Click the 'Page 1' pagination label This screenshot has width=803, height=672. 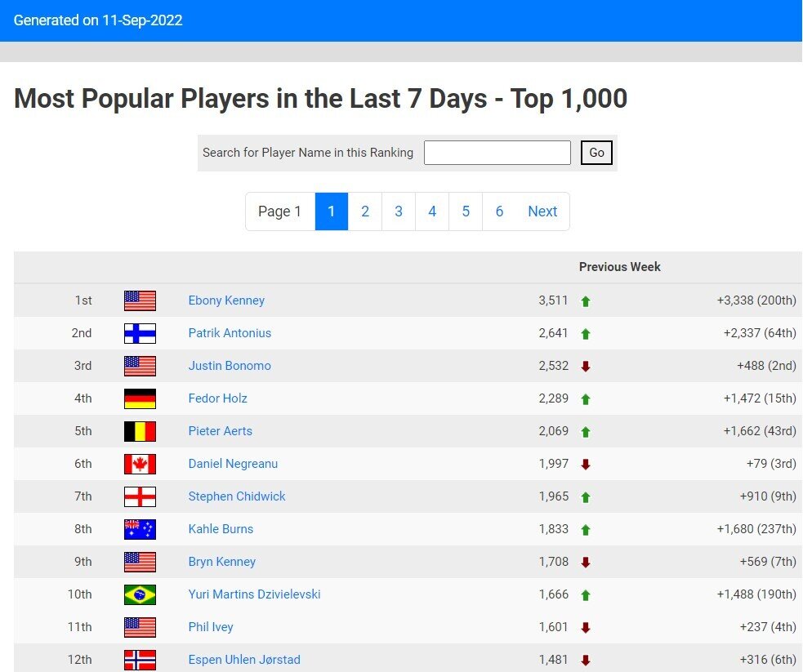tap(279, 211)
